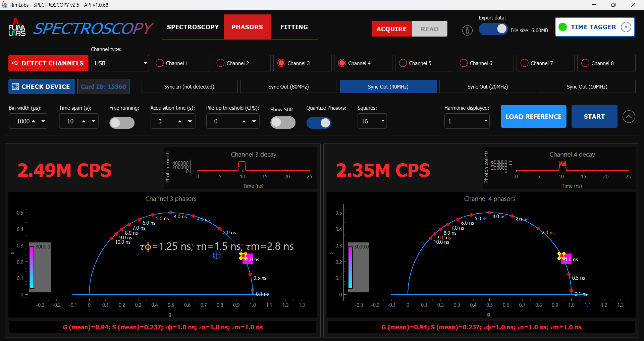Click the detect channels button icon

pyautogui.click(x=15, y=63)
